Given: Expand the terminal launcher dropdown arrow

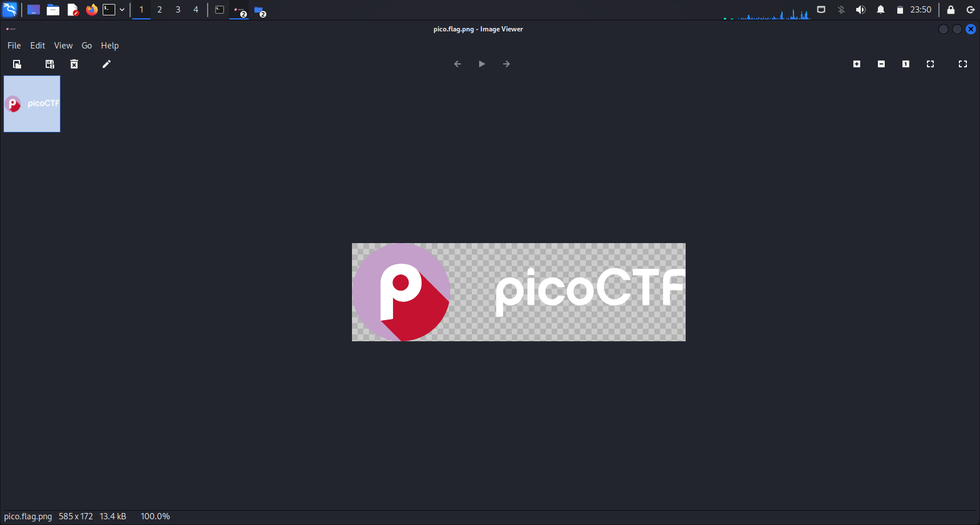Looking at the screenshot, I should coord(122,10).
